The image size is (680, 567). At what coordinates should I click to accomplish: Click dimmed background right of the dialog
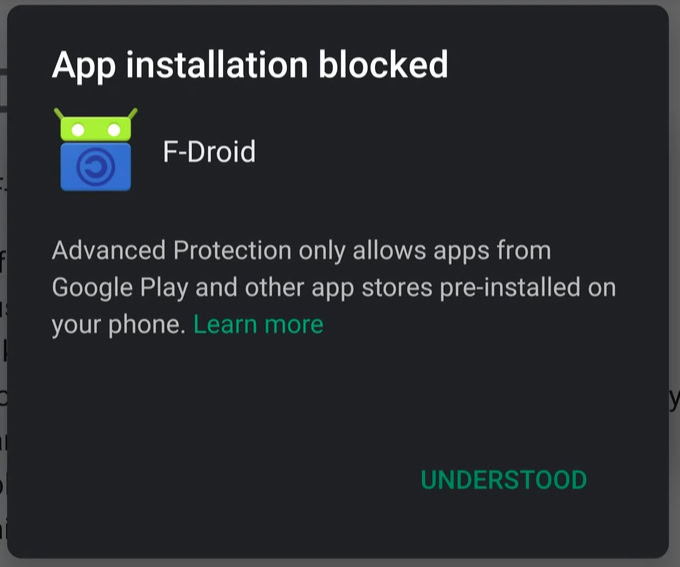(675, 300)
